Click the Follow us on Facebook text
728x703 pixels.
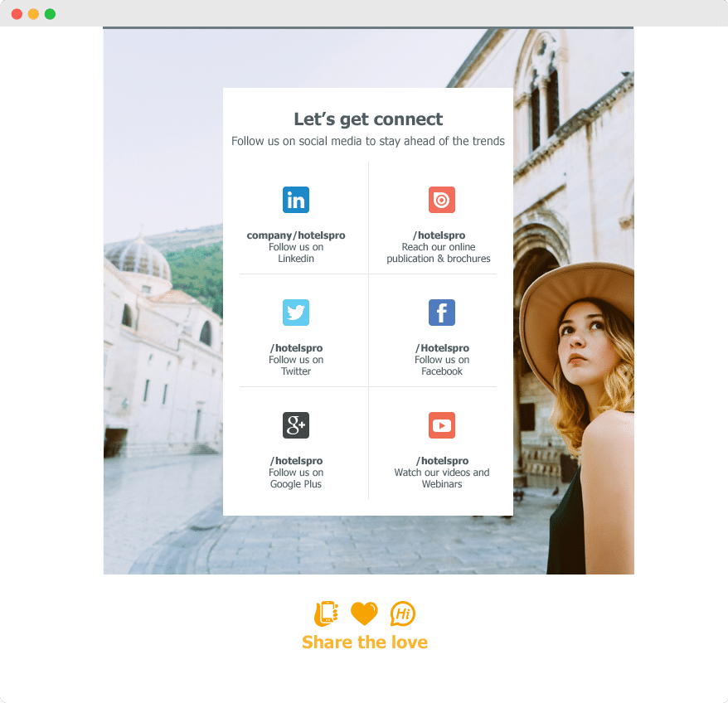tap(442, 366)
